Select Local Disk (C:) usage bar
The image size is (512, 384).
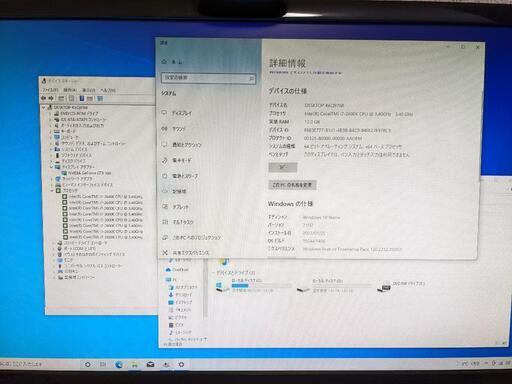click(x=261, y=286)
